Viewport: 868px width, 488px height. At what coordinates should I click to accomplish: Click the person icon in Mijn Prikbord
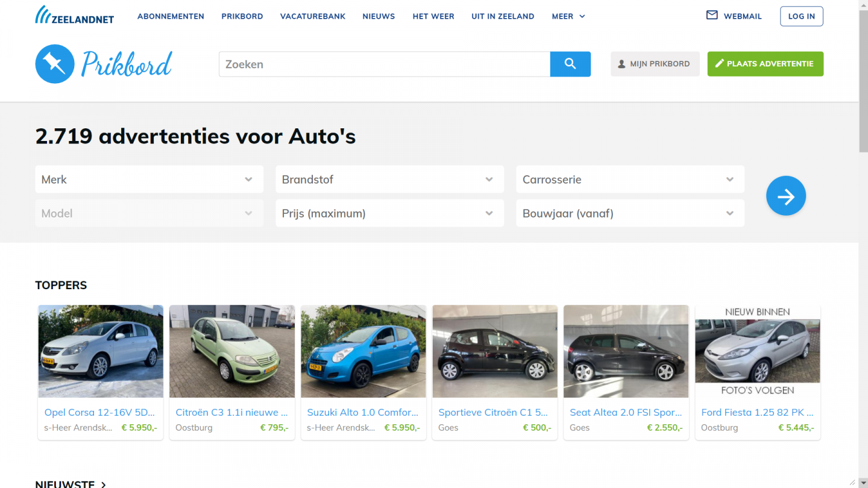point(622,64)
